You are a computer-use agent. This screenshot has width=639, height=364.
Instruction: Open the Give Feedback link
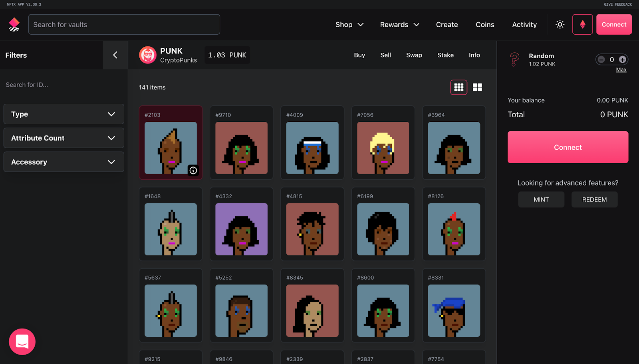point(618,4)
